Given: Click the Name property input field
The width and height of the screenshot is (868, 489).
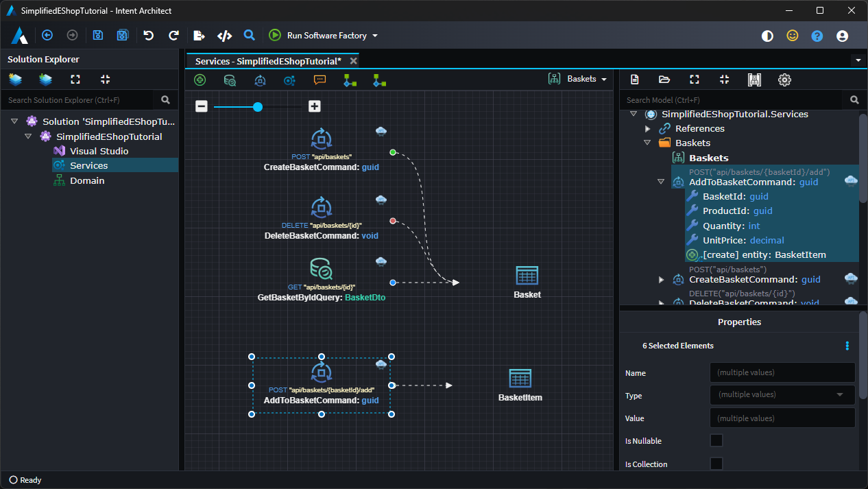Looking at the screenshot, I should [x=782, y=372].
